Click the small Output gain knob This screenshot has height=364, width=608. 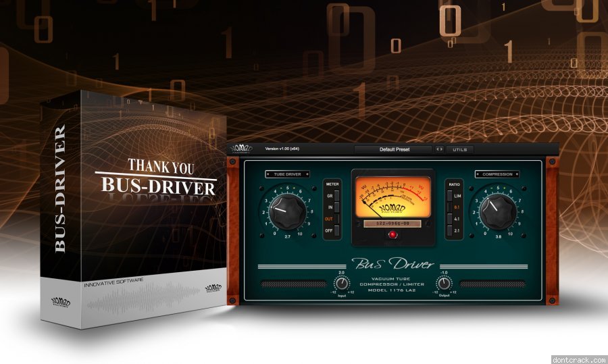pyautogui.click(x=444, y=284)
